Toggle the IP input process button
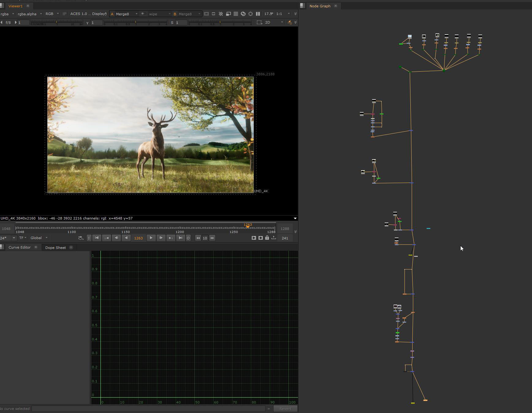Screen dimensions: 532x413 point(64,14)
